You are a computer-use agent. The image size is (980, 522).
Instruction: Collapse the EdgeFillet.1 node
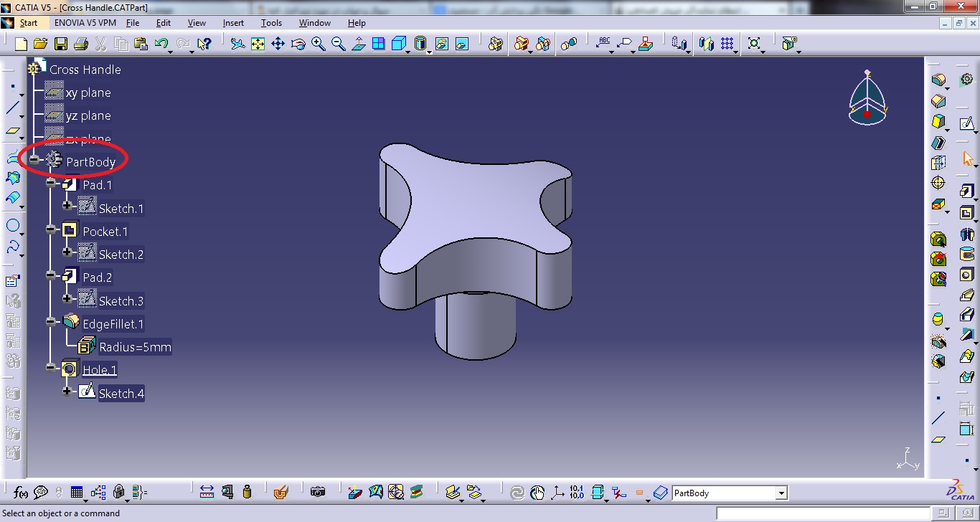coord(51,322)
